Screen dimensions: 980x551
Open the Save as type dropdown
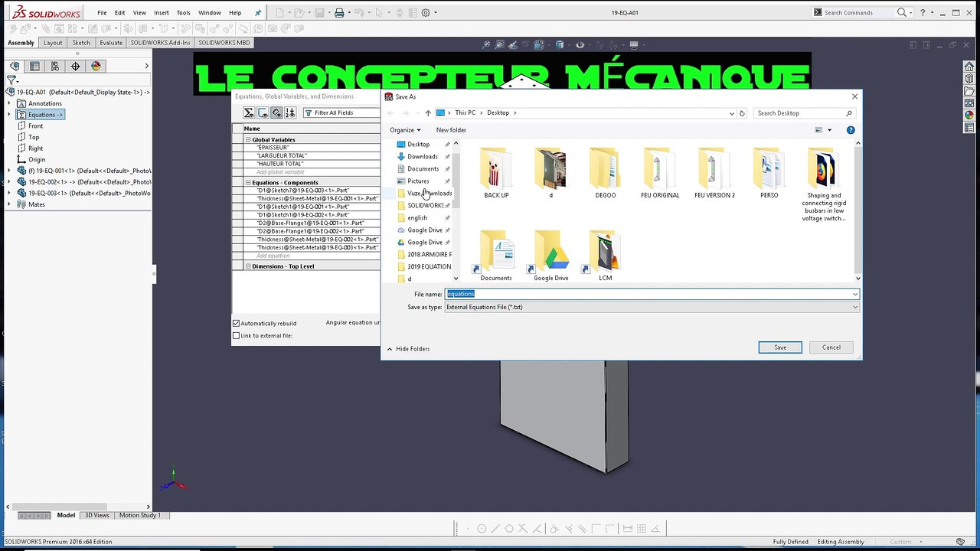point(855,307)
